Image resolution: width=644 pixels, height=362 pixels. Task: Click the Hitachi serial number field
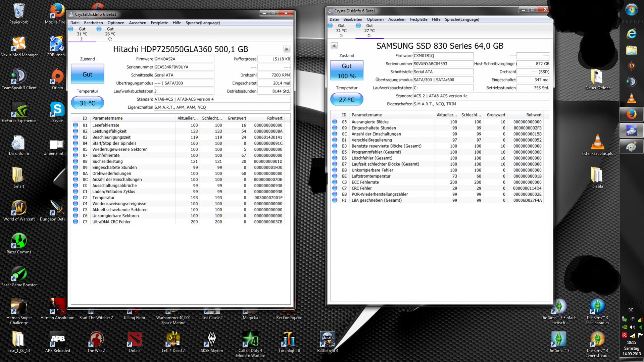click(x=184, y=67)
